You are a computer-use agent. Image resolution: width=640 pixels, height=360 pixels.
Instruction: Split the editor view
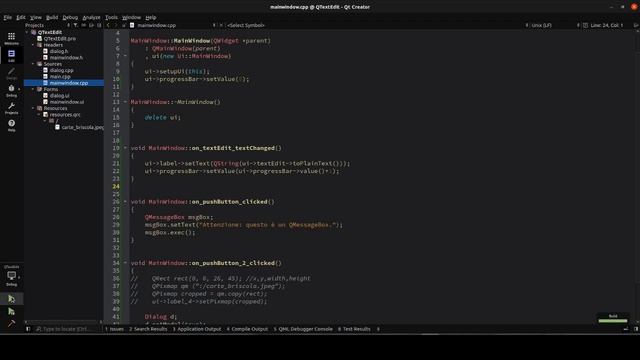coord(636,25)
